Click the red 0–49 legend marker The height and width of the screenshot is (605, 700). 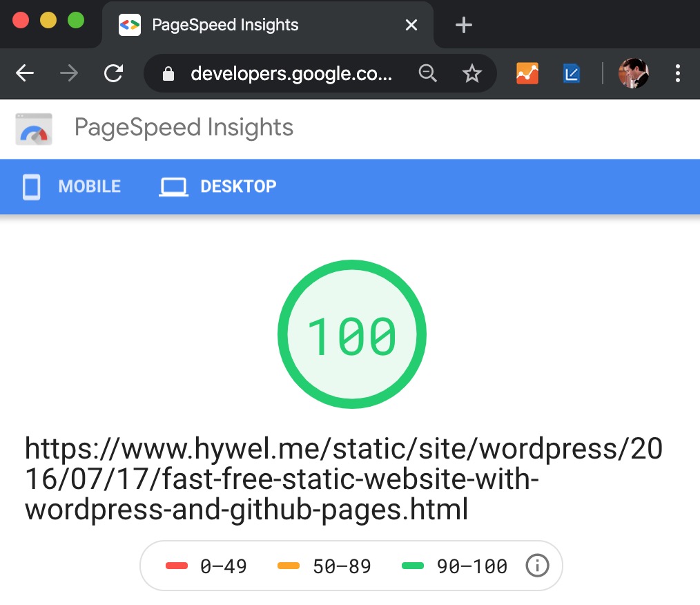click(x=177, y=566)
